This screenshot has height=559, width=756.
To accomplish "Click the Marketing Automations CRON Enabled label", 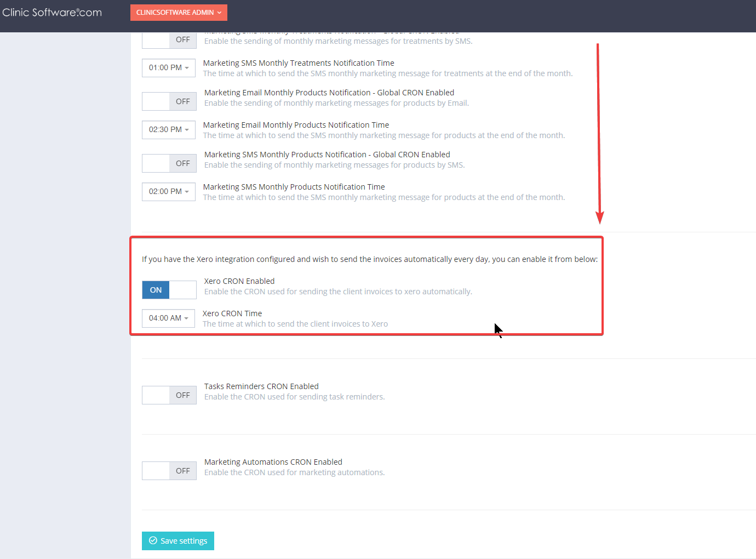I will coord(273,462).
